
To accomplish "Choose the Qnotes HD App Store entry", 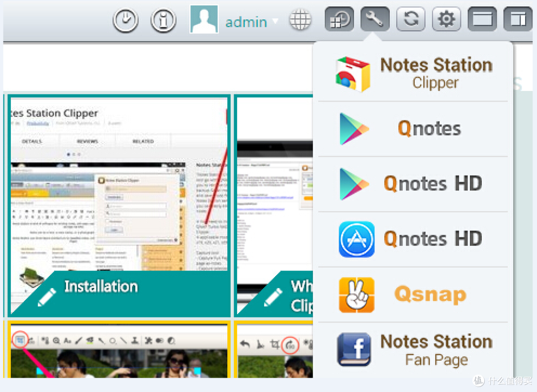I will (x=413, y=239).
